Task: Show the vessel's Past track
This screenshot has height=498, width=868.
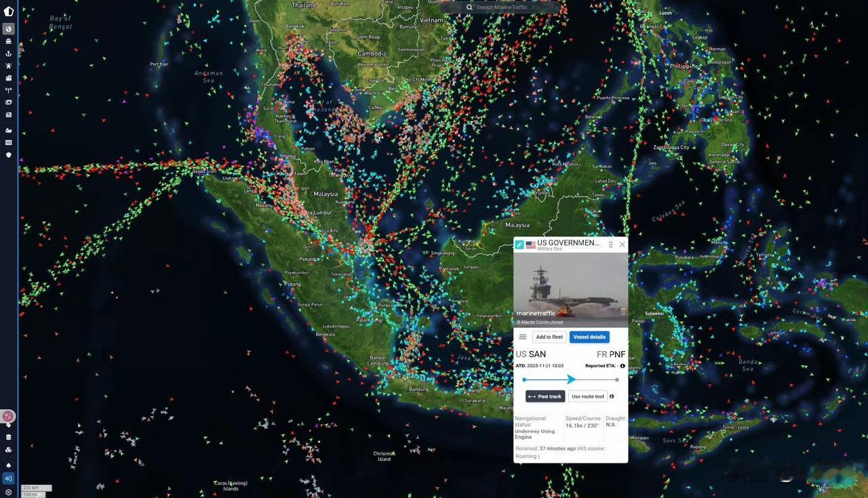Action: pyautogui.click(x=545, y=396)
